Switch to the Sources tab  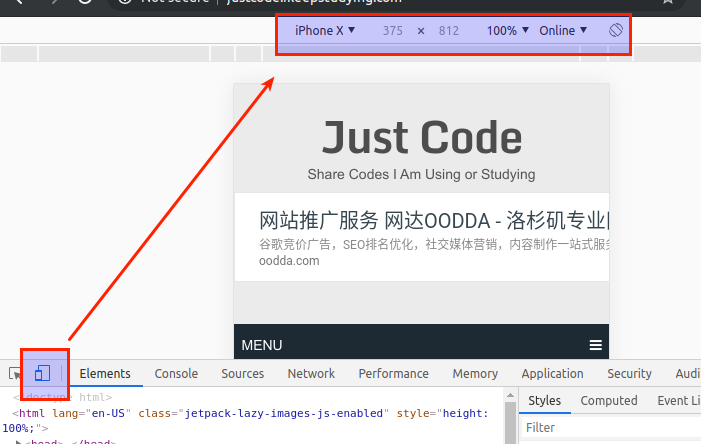[x=243, y=373]
